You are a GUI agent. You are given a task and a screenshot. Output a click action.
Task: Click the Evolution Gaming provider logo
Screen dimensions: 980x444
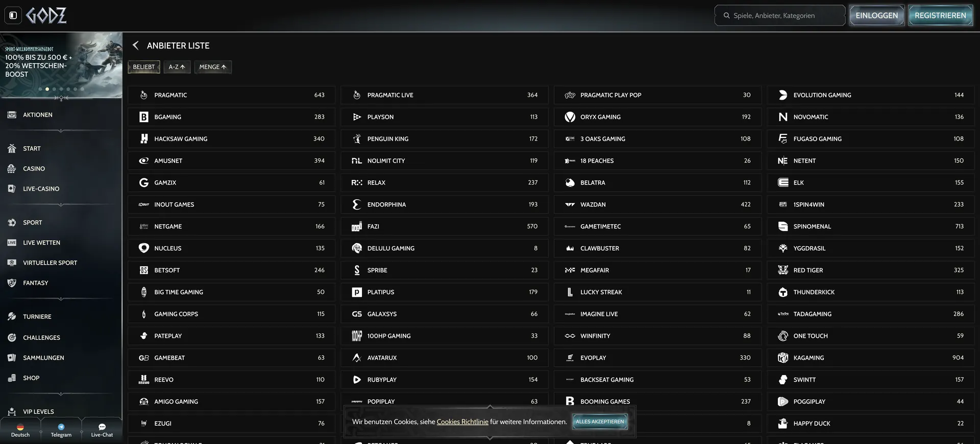(x=783, y=95)
